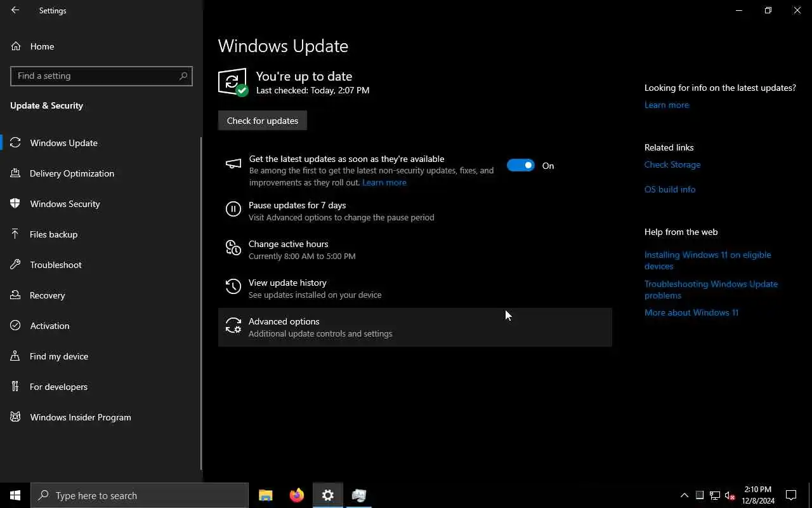Screen dimensions: 812x508
Task: Click More about Windows 11 link
Action: point(691,312)
